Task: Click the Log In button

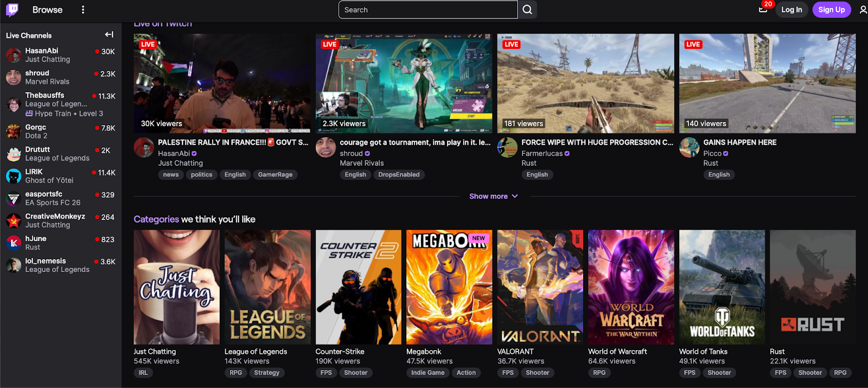Action: (x=791, y=10)
